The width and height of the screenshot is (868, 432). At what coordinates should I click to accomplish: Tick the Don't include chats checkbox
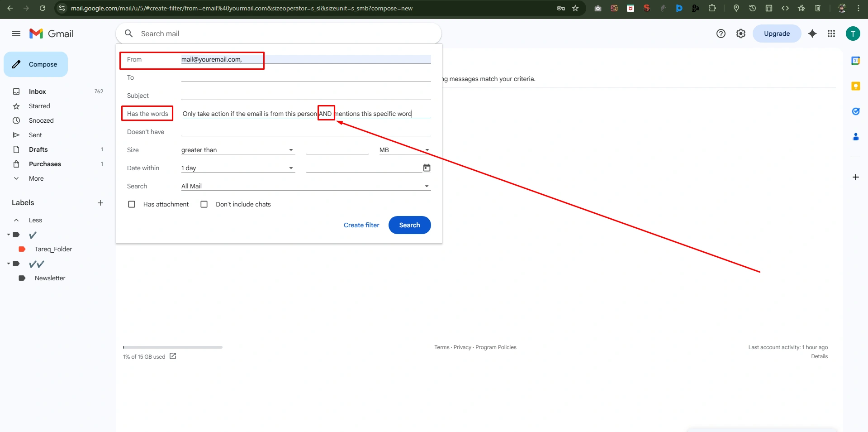[204, 204]
